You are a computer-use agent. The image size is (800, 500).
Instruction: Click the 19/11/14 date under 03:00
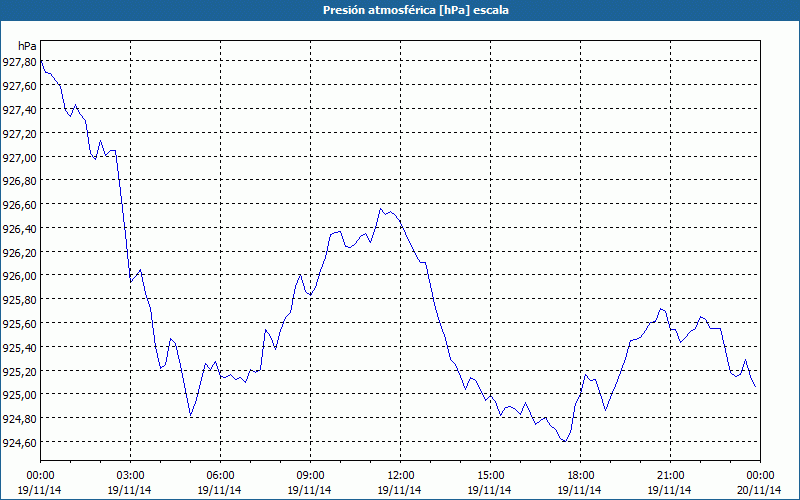[x=130, y=490]
